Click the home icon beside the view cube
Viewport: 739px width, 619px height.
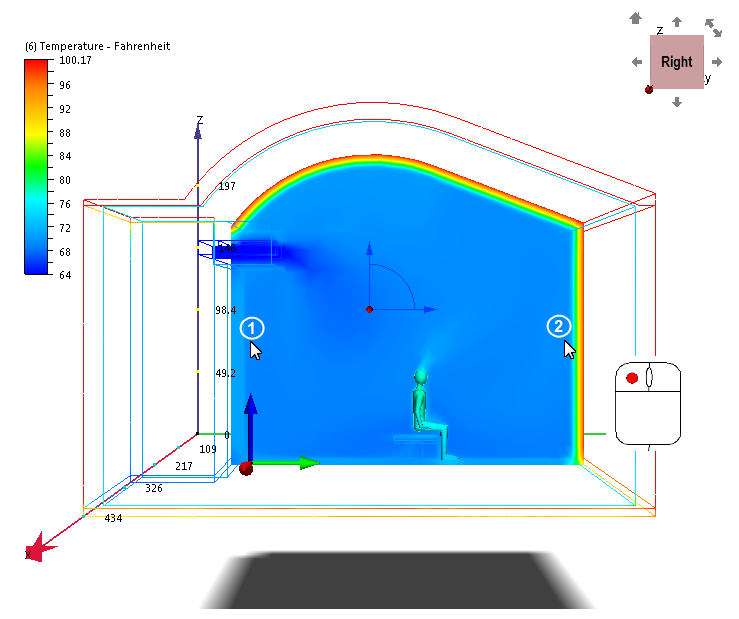pyautogui.click(x=635, y=18)
